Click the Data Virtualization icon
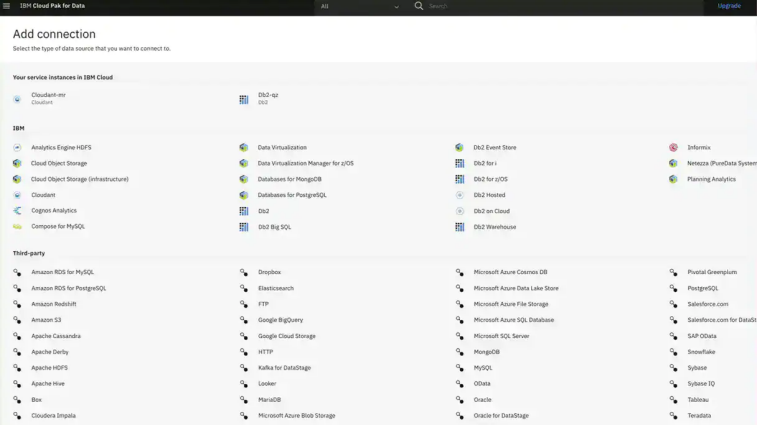This screenshot has width=757, height=425. coord(244,147)
